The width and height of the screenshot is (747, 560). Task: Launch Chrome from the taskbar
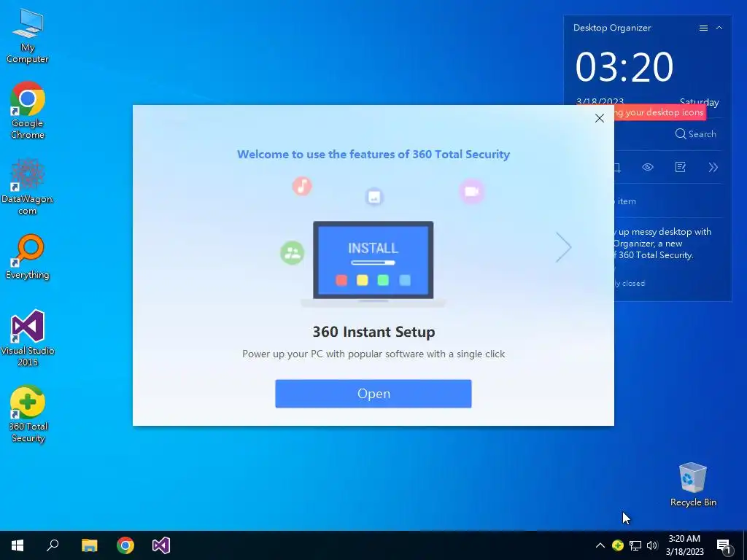pos(125,545)
